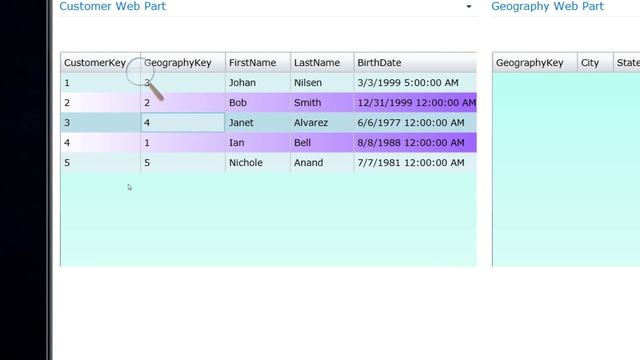
Task: Click the GeographyKey cell in Bob's row
Action: coord(183,102)
